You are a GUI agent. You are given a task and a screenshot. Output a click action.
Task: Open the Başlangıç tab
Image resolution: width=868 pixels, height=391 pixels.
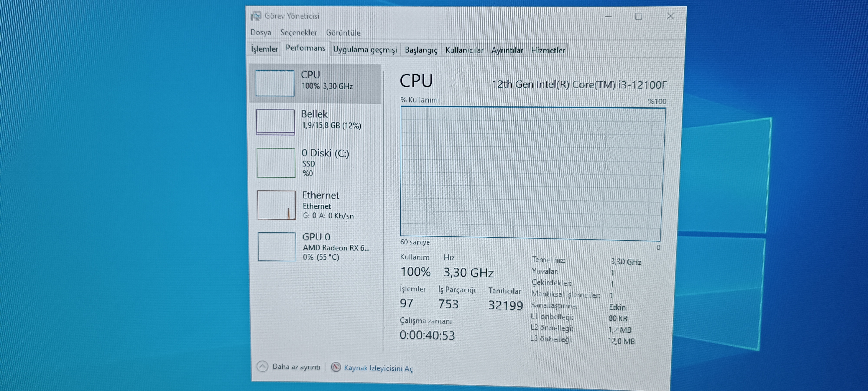[x=421, y=50]
